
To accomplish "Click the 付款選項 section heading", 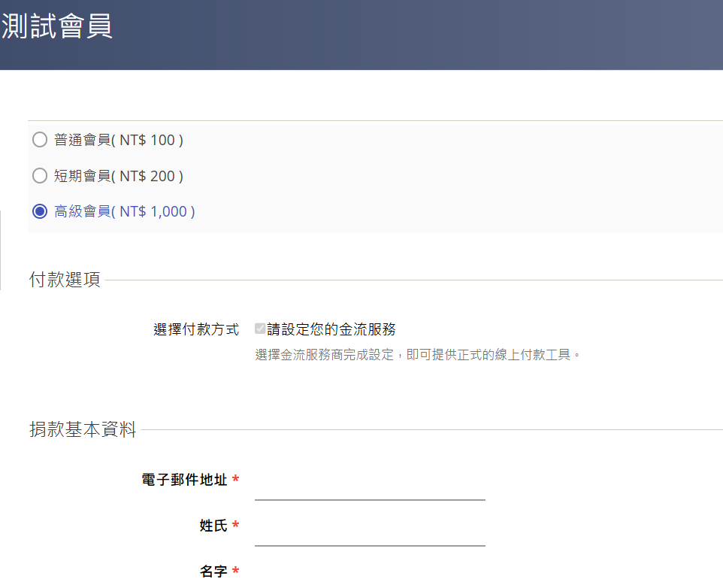I will tap(65, 280).
